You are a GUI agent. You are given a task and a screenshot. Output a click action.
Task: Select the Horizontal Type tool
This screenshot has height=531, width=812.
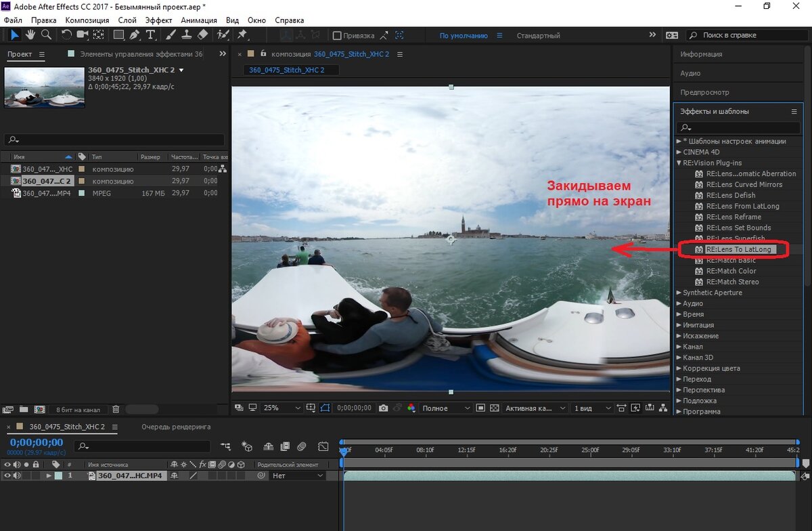[150, 35]
